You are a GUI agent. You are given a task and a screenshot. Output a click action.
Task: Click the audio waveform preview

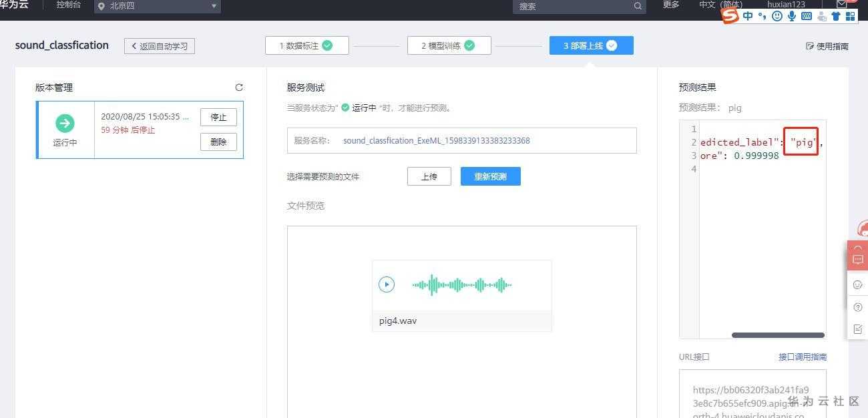(462, 285)
